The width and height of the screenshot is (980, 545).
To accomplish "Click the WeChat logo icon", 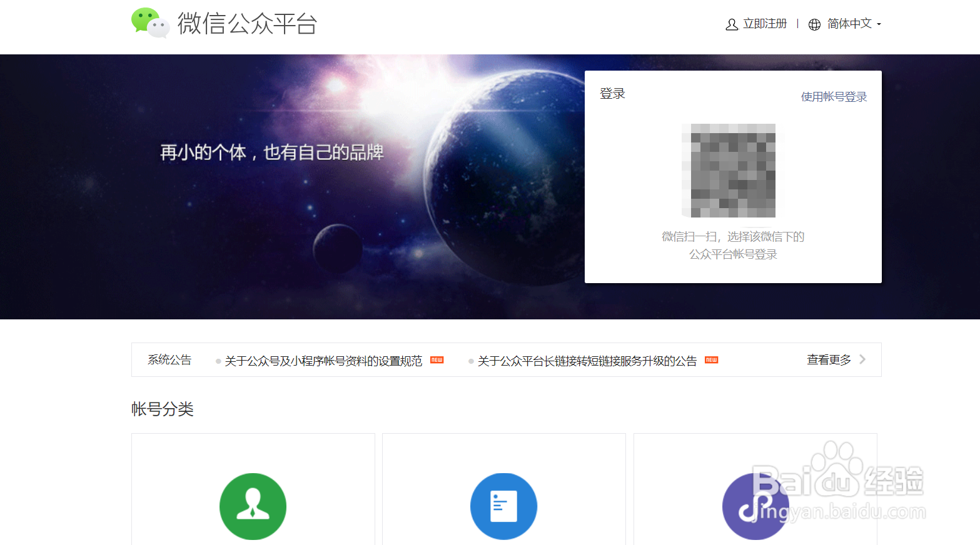I will pos(150,23).
